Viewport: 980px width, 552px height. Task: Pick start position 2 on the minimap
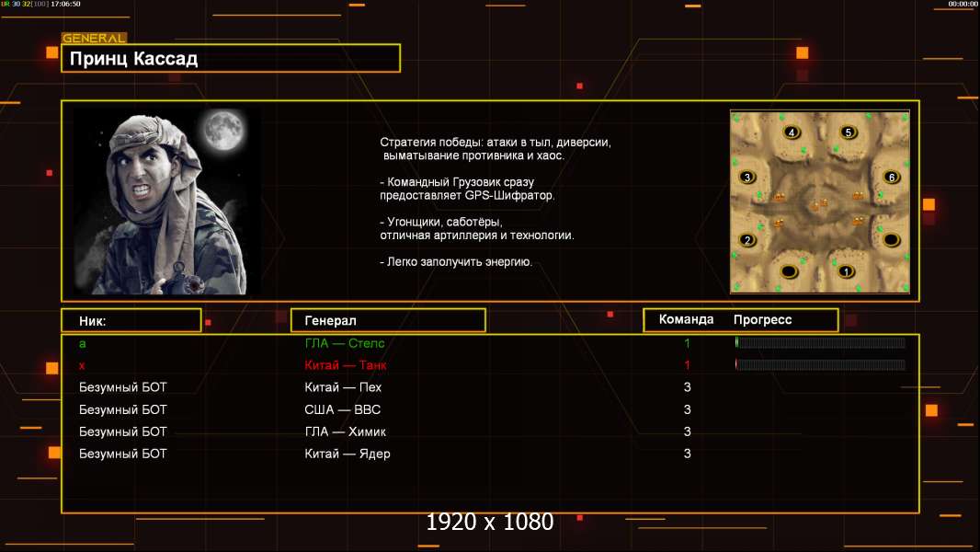746,240
